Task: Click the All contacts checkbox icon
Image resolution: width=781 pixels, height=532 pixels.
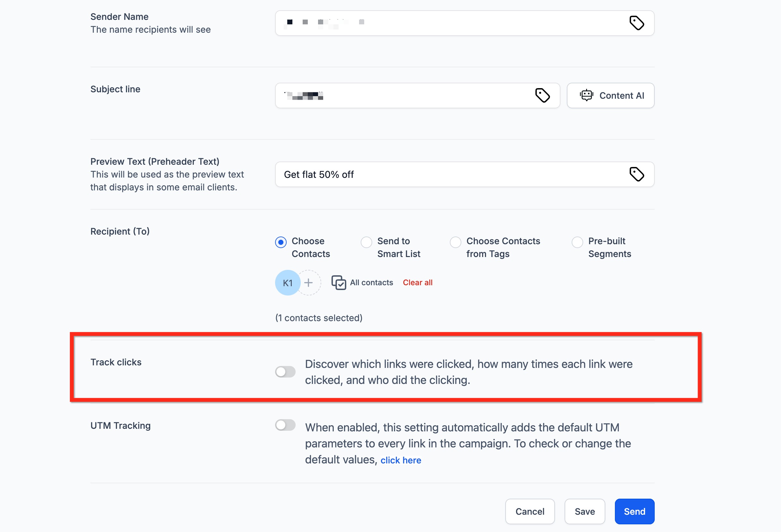Action: coord(339,282)
